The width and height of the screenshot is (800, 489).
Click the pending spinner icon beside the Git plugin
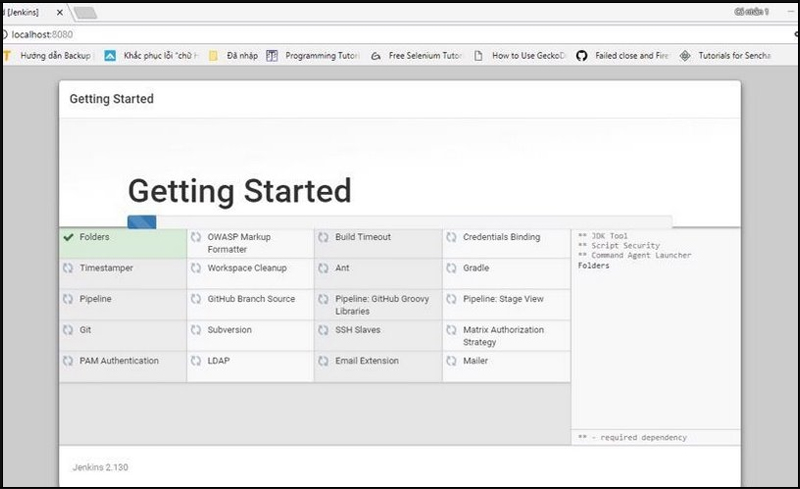68,330
